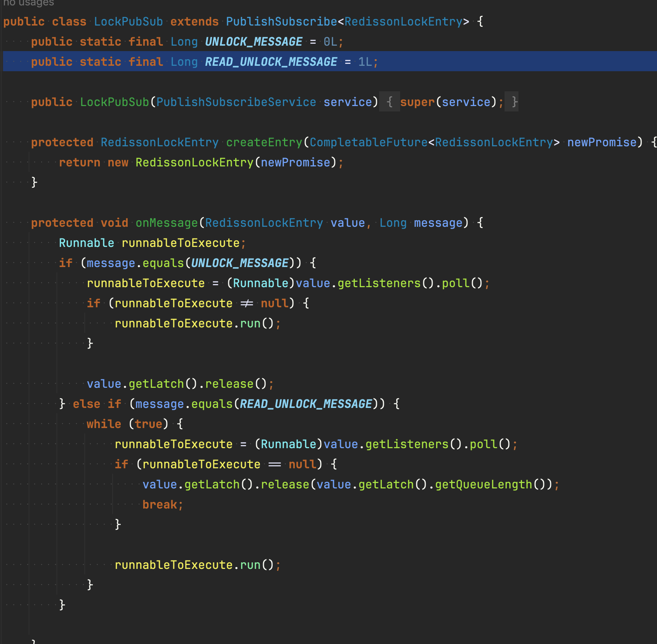The image size is (657, 644).
Task: Click service argument inside super(service)
Action: click(x=466, y=102)
